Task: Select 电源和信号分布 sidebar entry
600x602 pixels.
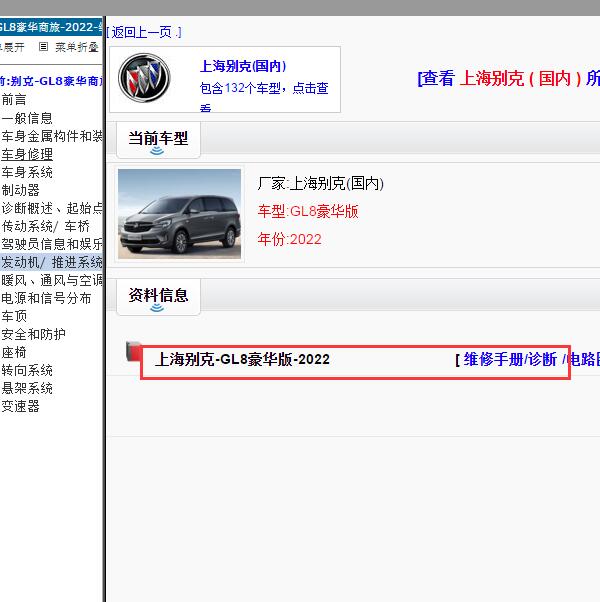Action: tap(46, 298)
